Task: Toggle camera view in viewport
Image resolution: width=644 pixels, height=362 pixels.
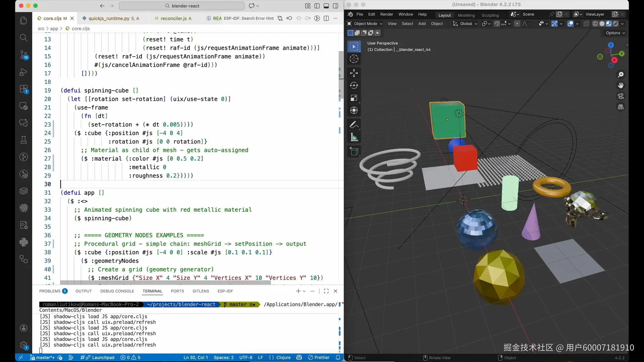Action: [621, 96]
